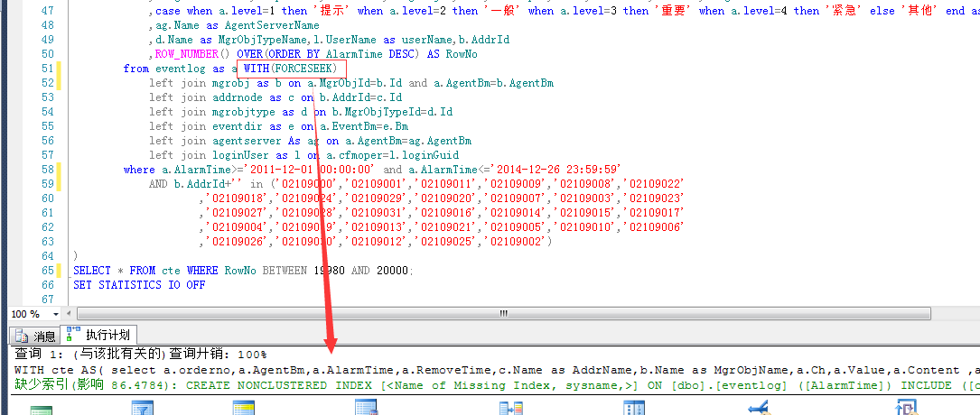Place cursor on WITH(FORCESEEK) in line 51
This screenshot has width=980, height=415.
pyautogui.click(x=290, y=69)
